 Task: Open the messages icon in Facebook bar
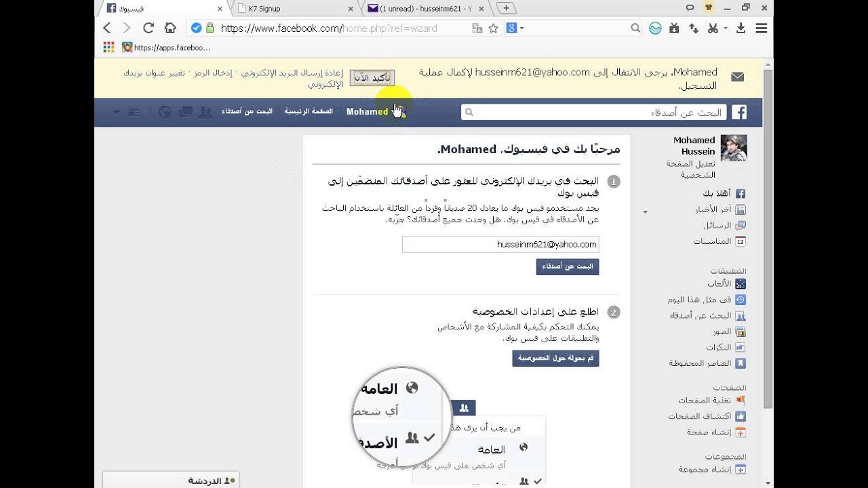184,112
